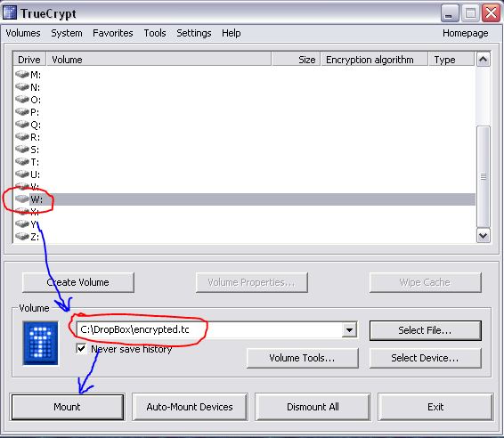Viewport: 504px width, 438px height.
Task: Open the volume path dropdown arrow
Action: coord(349,329)
